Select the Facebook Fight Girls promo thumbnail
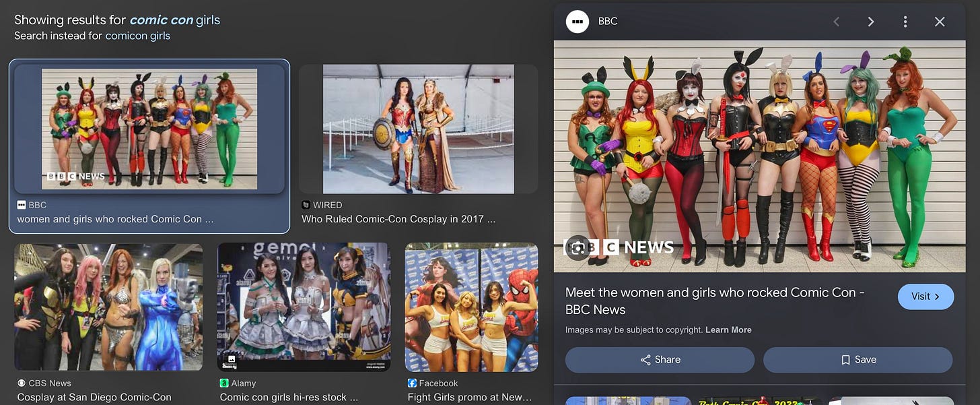Viewport: 980px width, 405px height. coord(471,307)
